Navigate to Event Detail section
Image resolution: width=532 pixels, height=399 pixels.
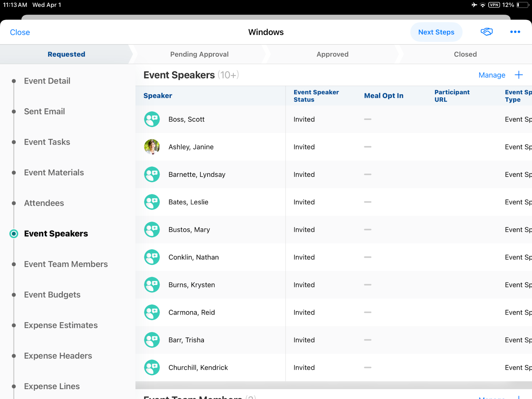(47, 81)
